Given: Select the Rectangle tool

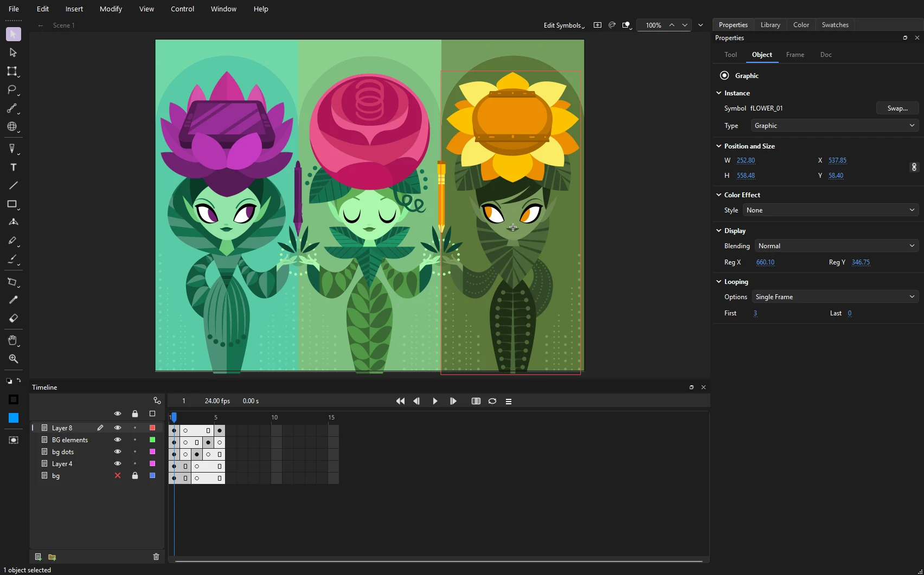Looking at the screenshot, I should (12, 204).
